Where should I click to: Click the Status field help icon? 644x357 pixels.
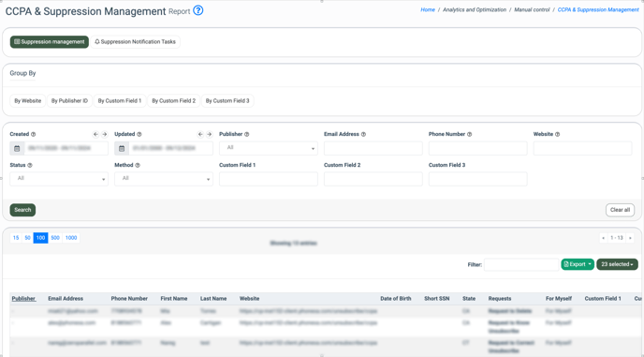point(30,165)
